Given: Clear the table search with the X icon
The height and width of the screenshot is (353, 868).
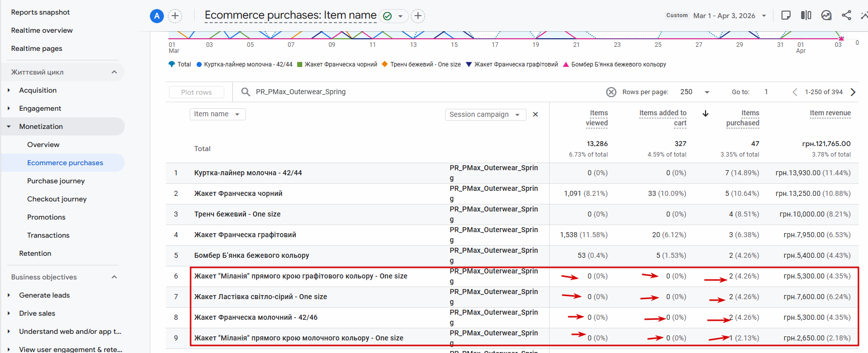Looking at the screenshot, I should (x=611, y=92).
